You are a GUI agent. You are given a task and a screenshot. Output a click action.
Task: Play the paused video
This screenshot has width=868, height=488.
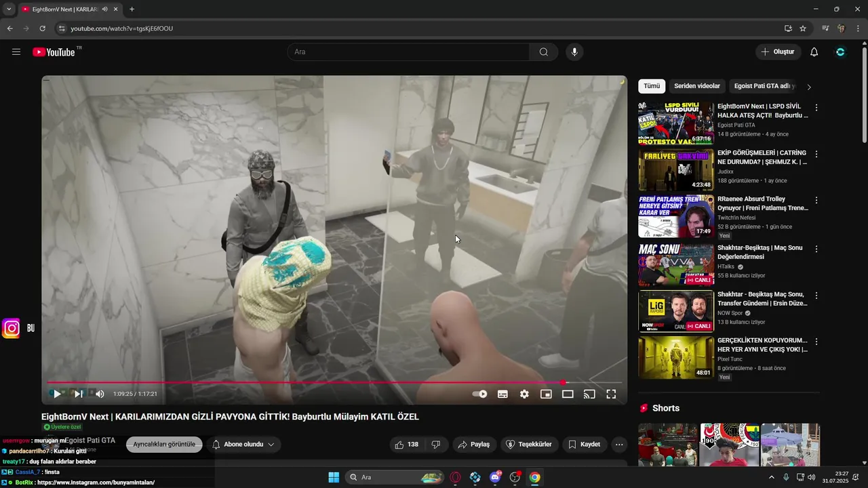pos(57,394)
